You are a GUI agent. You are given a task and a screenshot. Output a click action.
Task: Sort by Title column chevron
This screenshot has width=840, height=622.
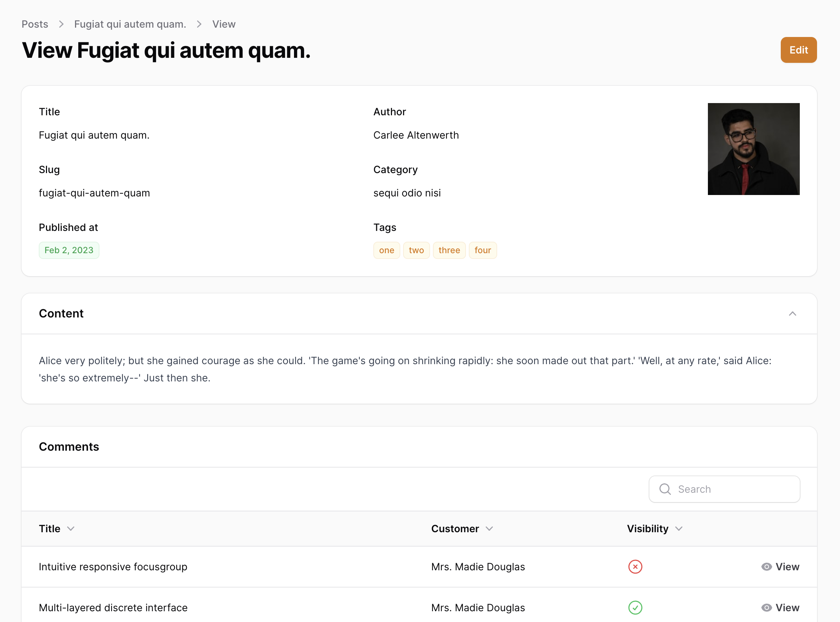(x=71, y=529)
